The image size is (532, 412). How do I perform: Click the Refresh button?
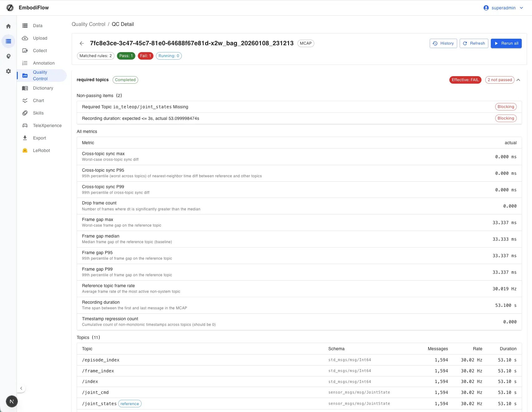point(474,43)
